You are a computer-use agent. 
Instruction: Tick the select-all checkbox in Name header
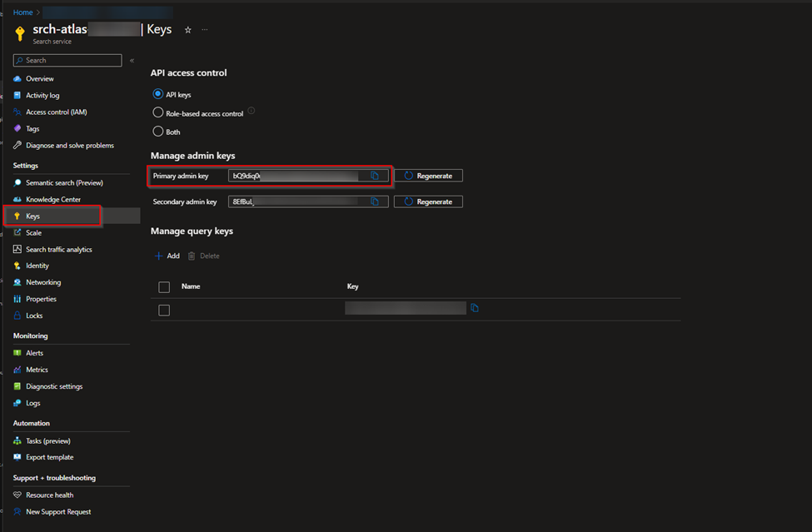coord(164,286)
